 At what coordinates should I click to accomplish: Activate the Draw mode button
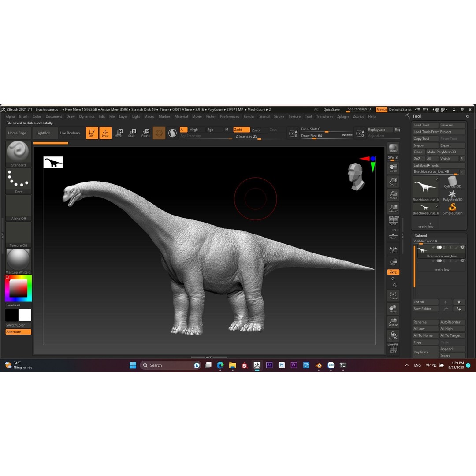tap(105, 133)
